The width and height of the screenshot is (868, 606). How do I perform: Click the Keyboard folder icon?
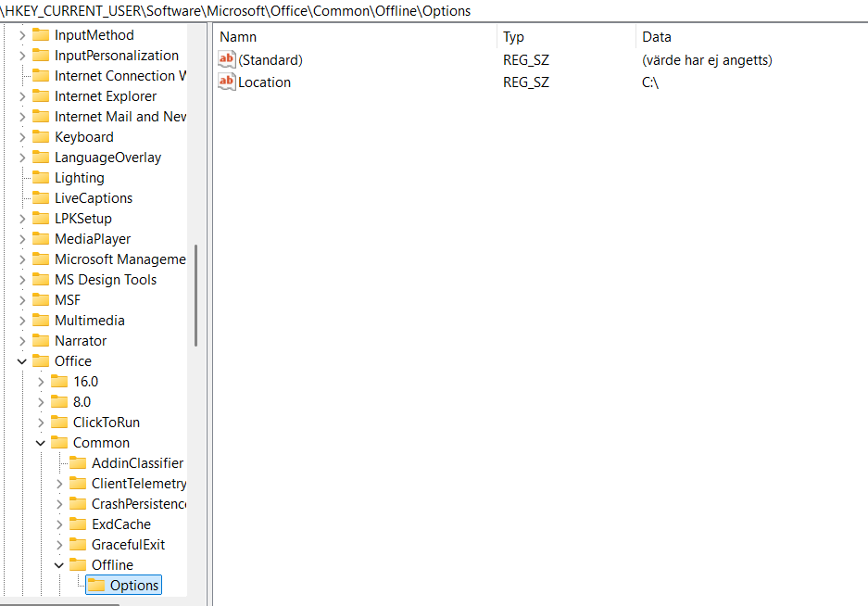(41, 137)
